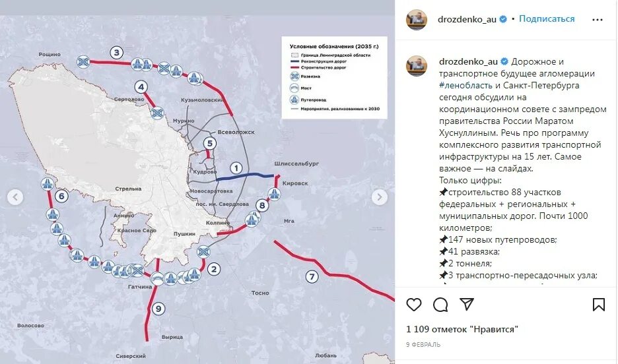Advance to the next slide arrow
Image resolution: width=618 pixels, height=364 pixels.
380,197
